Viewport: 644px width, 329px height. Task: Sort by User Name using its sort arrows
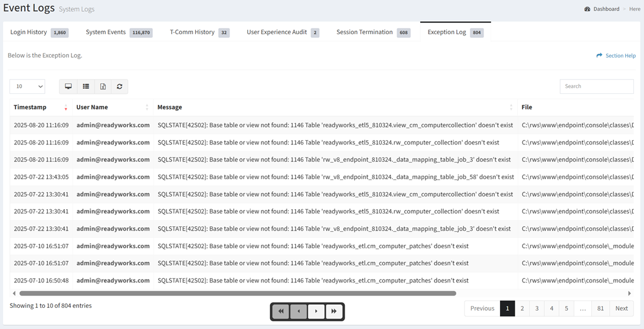[147, 107]
